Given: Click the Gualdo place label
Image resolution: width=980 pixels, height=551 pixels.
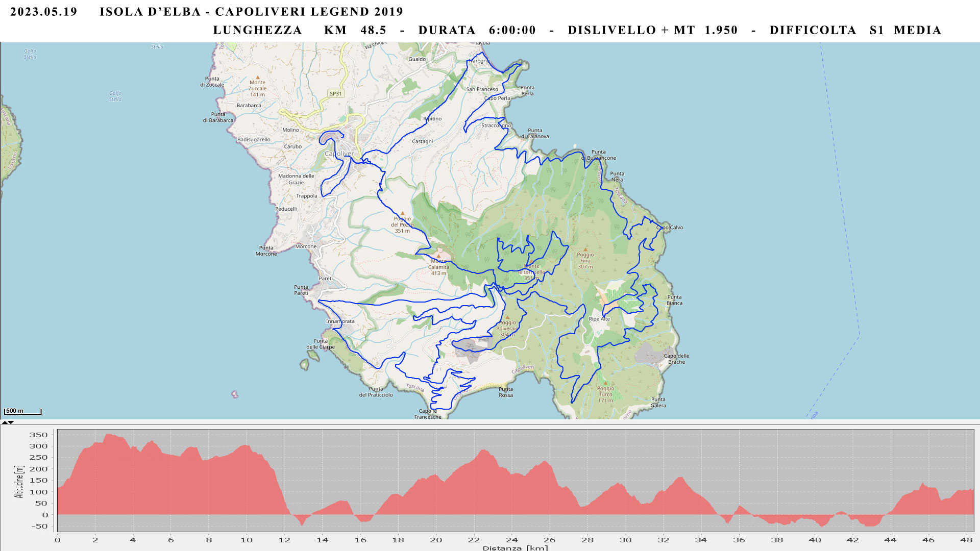Looking at the screenshot, I should 417,59.
